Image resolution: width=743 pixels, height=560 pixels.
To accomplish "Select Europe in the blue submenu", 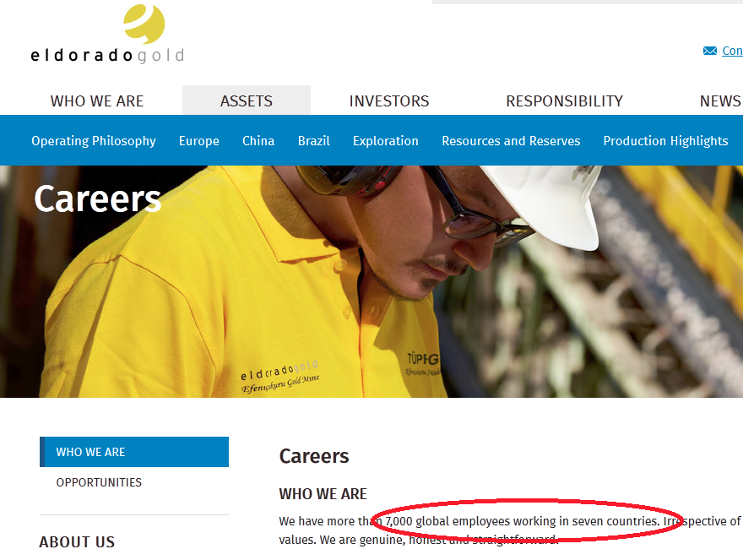I will [199, 141].
